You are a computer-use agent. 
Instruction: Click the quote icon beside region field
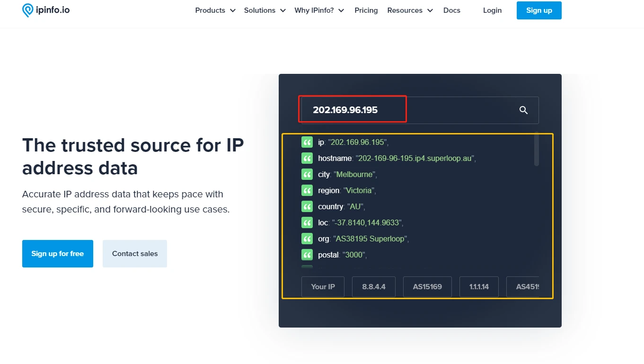click(x=307, y=190)
